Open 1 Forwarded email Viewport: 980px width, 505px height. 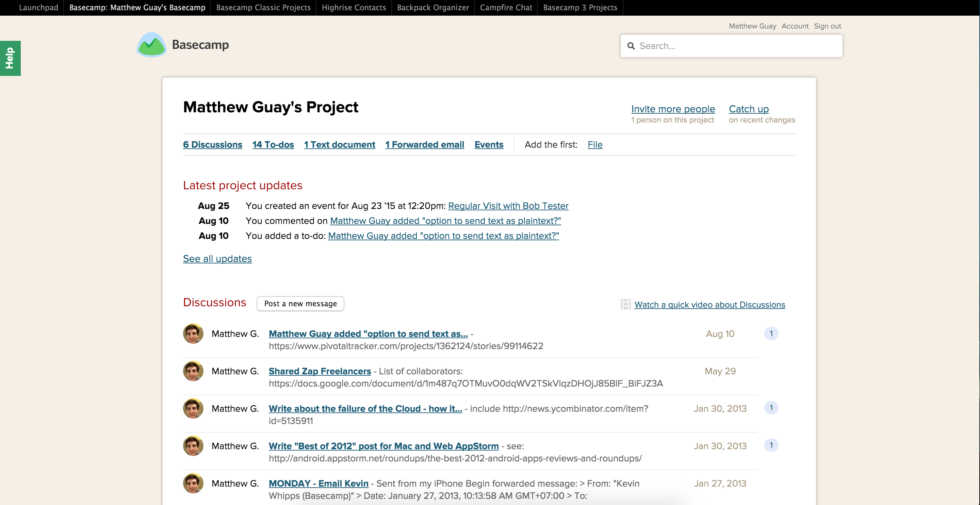[425, 145]
